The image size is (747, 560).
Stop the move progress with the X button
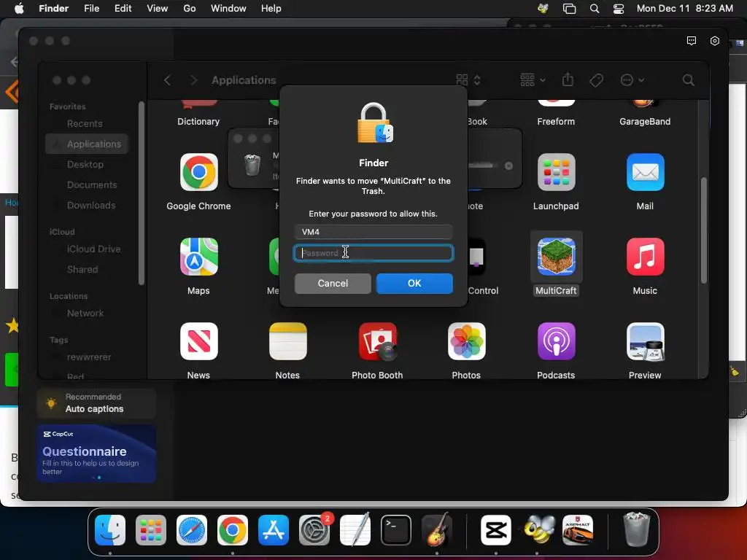(508, 166)
